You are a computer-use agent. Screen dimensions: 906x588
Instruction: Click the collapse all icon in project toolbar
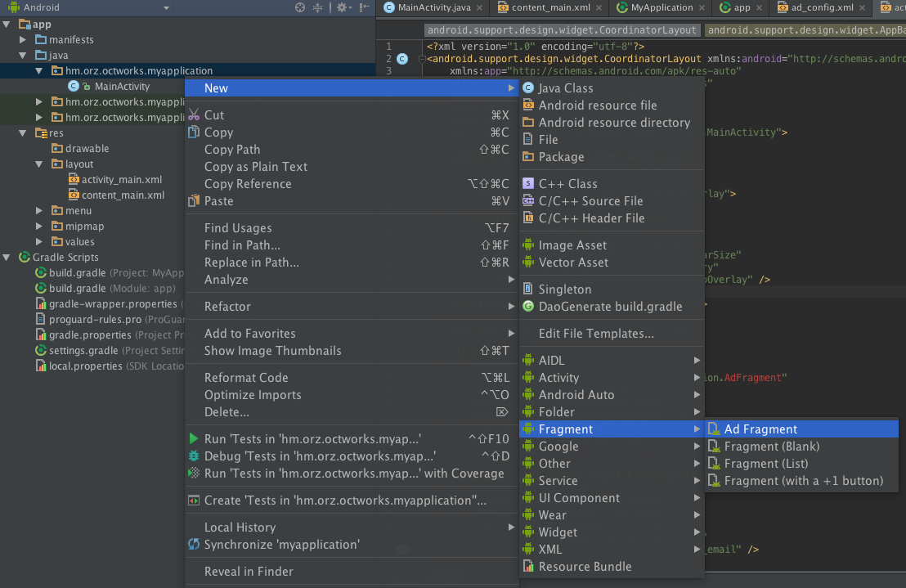[317, 7]
